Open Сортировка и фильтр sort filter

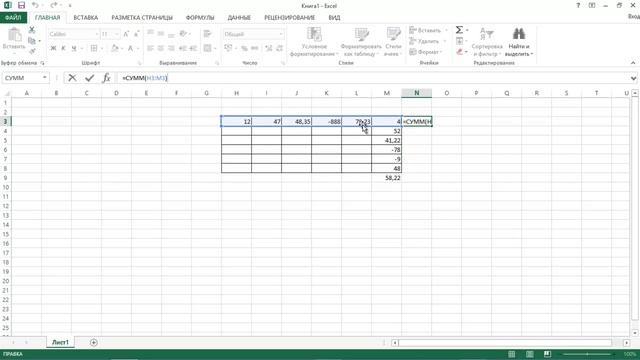(x=487, y=42)
